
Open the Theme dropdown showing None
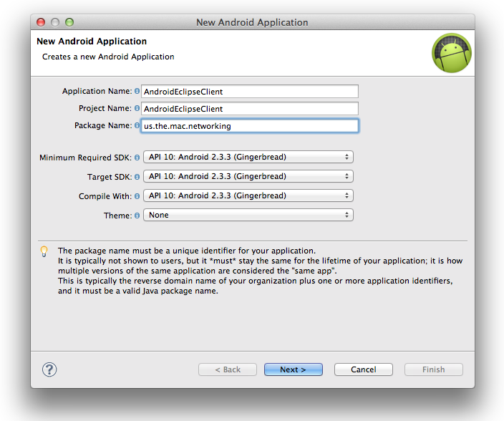click(248, 215)
